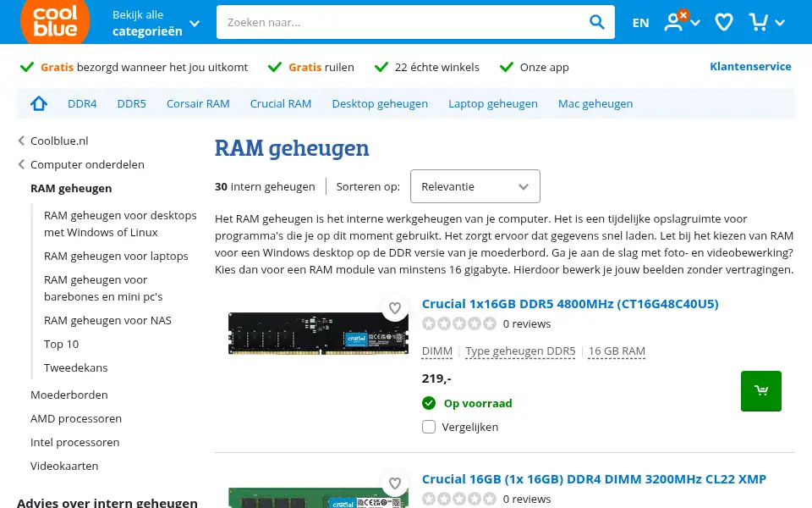Click Gratis bezorgd wanneer het jou uitkomt

pos(144,68)
